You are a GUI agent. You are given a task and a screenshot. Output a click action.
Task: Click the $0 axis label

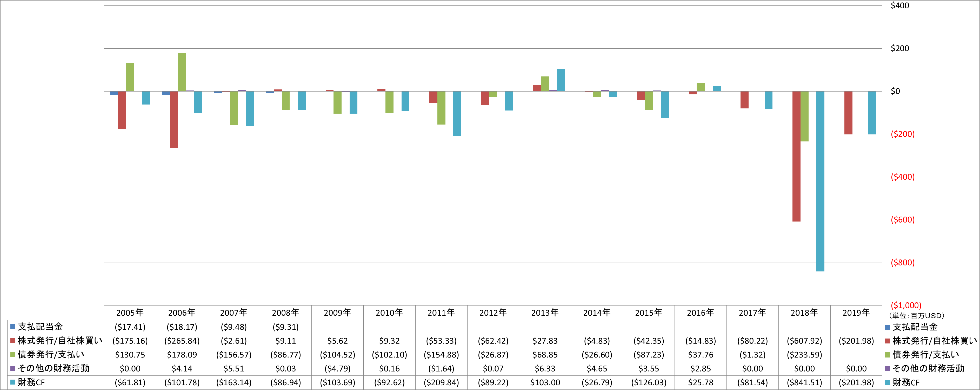[895, 92]
